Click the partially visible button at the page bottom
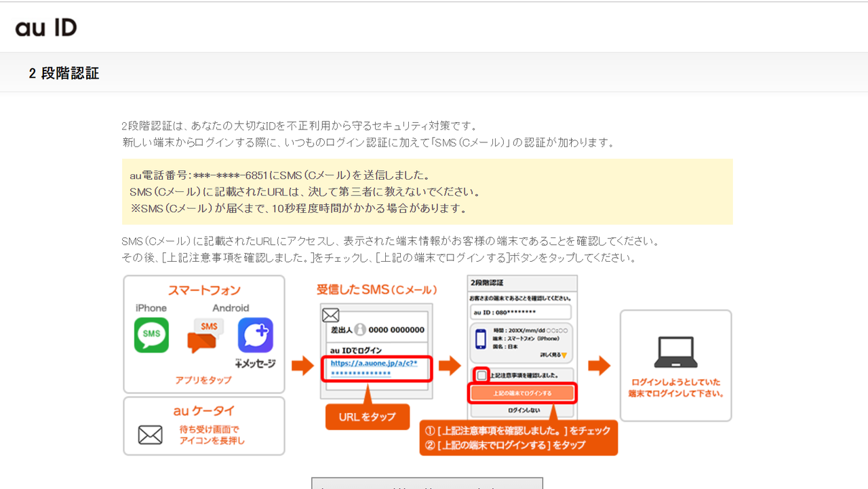The height and width of the screenshot is (489, 868). click(x=427, y=483)
